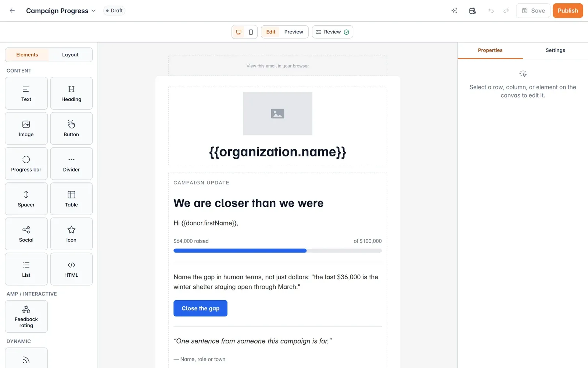Undo the last change

[x=491, y=11]
